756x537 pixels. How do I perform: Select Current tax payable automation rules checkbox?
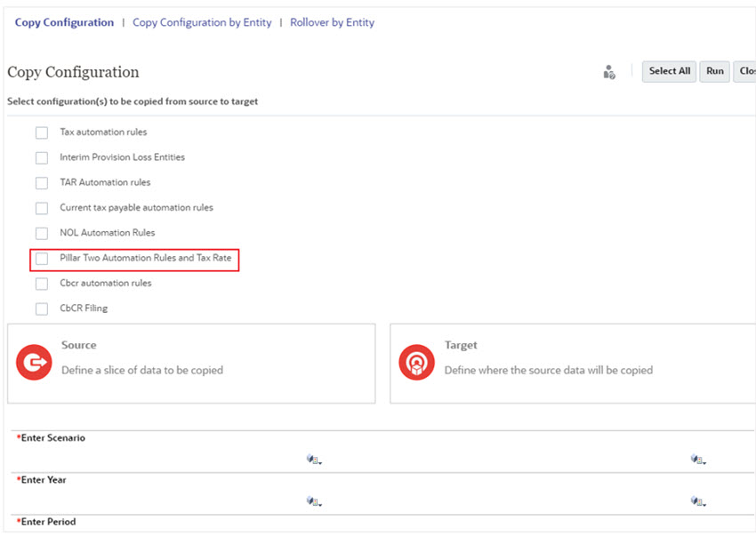tap(42, 208)
